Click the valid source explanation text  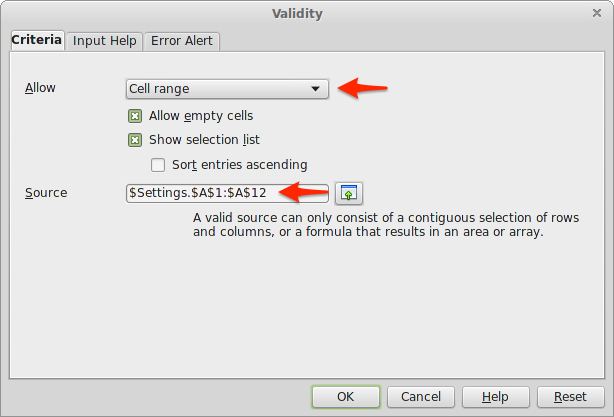(386, 225)
